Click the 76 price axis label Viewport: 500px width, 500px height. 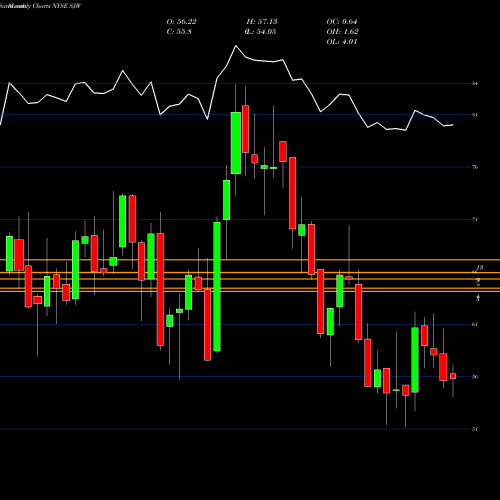tap(475, 167)
